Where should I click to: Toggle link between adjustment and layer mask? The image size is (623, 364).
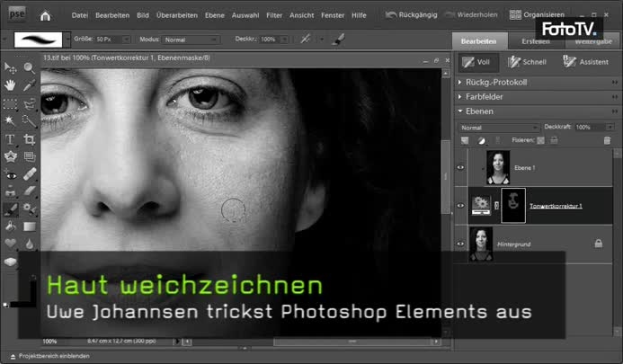click(x=496, y=206)
